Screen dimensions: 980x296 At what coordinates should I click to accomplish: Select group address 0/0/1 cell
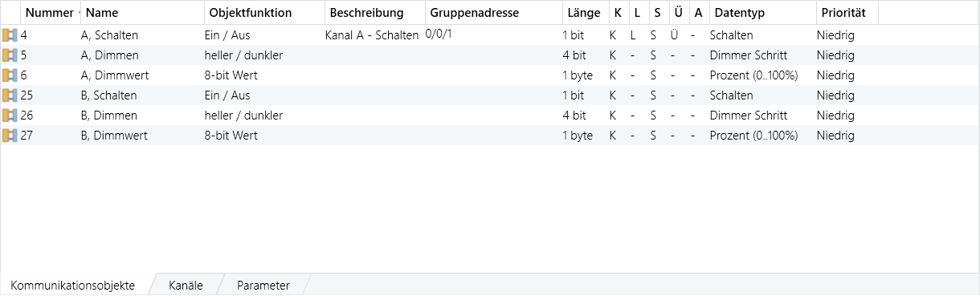(x=493, y=35)
